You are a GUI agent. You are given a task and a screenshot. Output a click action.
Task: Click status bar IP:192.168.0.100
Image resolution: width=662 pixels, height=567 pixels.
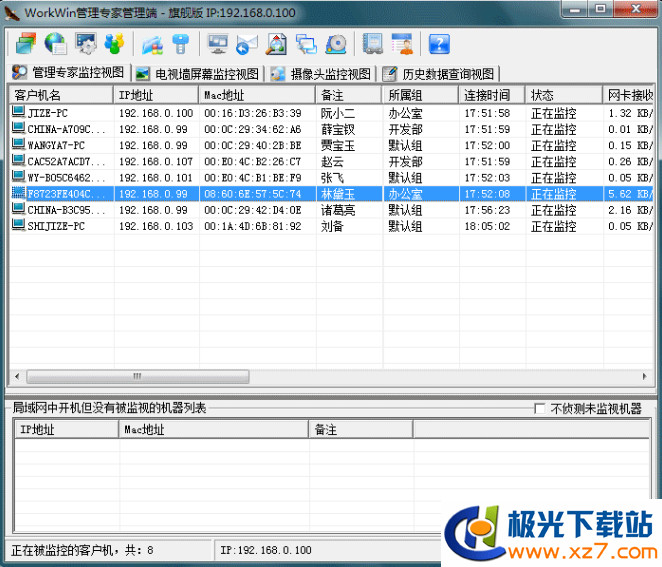point(266,550)
